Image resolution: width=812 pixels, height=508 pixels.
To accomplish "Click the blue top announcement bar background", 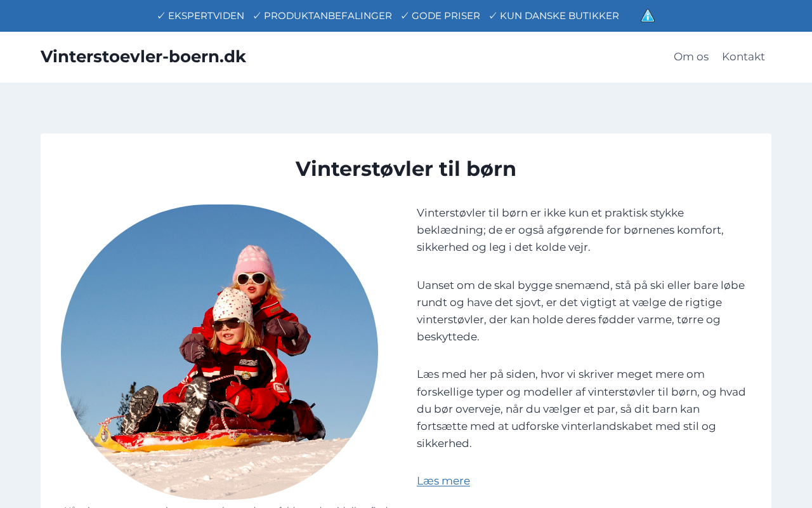I will [76, 16].
